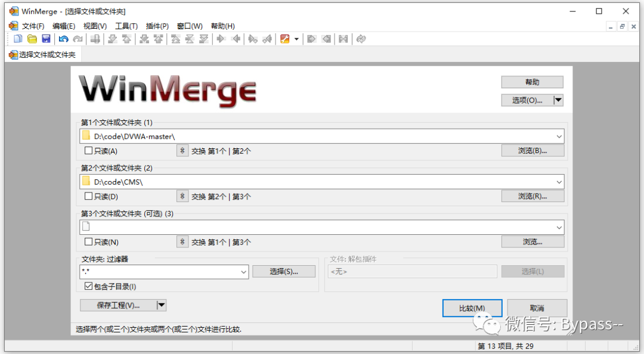Open the 文件(F) menu

[33, 26]
